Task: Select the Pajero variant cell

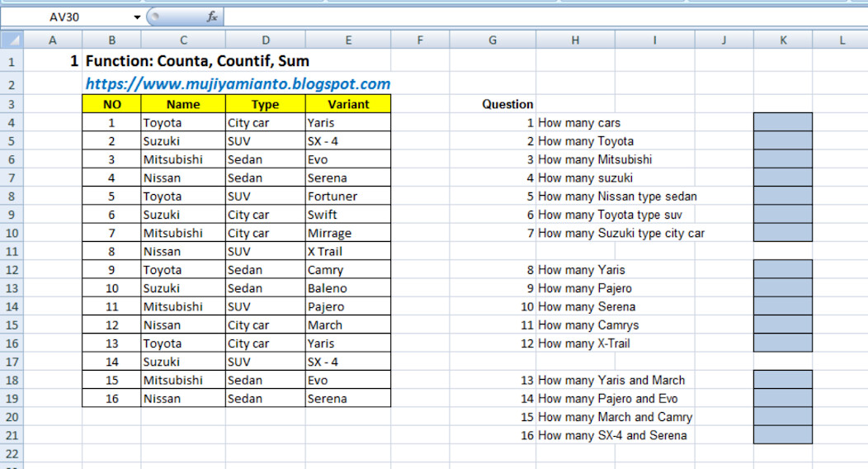Action: [348, 306]
